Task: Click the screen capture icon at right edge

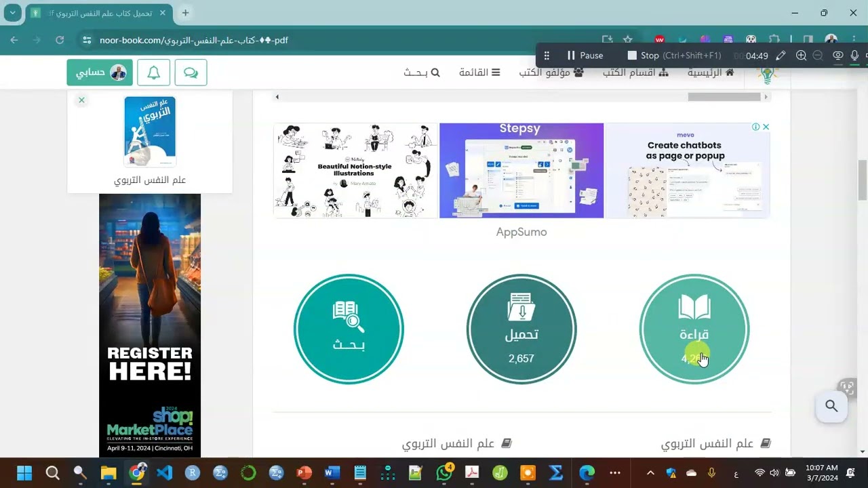Action: coord(846,388)
